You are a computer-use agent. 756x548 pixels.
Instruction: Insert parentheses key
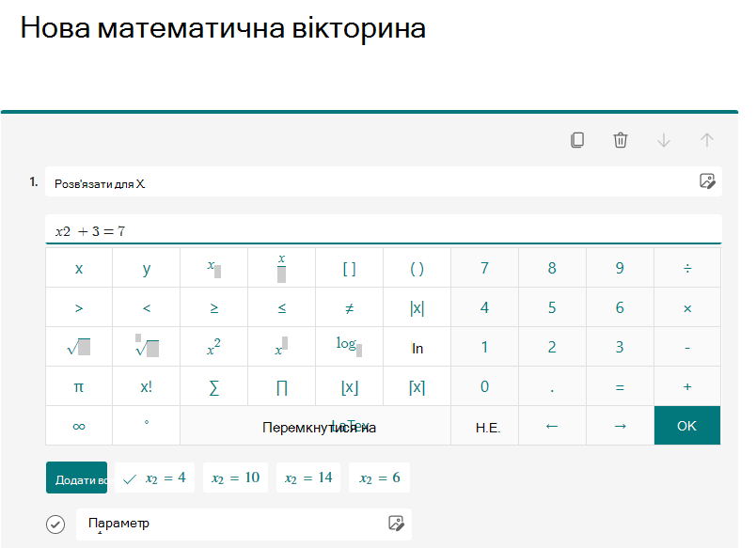point(417,268)
